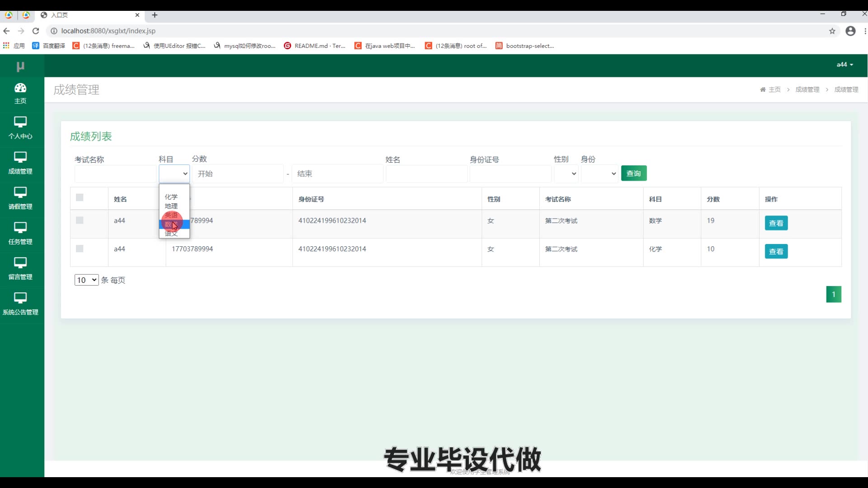Click 查看 for the 数学 row

[x=776, y=223]
